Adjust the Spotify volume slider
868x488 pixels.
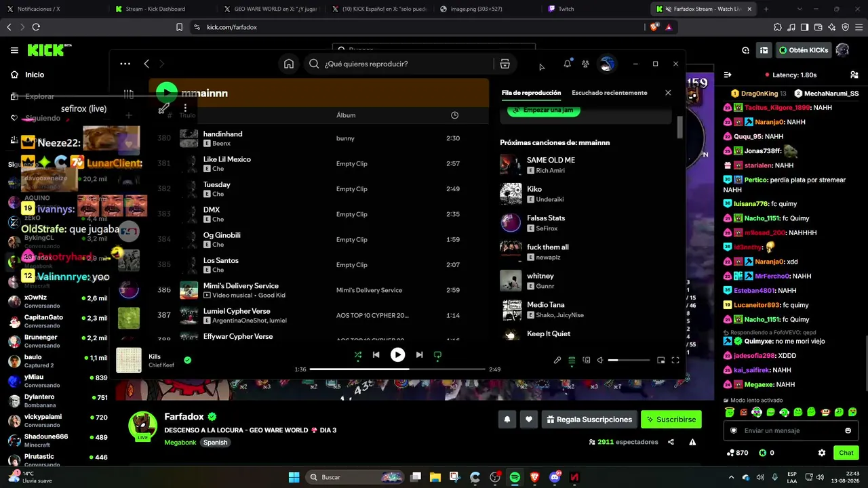629,361
